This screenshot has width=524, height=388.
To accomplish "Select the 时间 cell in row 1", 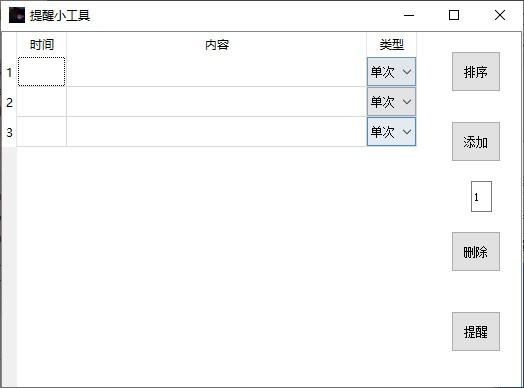I will [41, 72].
